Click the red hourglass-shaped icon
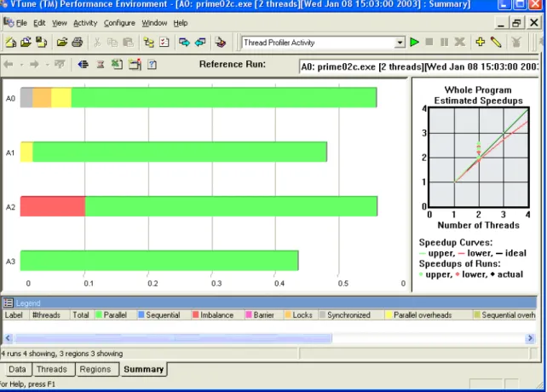The width and height of the screenshot is (547, 392). point(101,64)
